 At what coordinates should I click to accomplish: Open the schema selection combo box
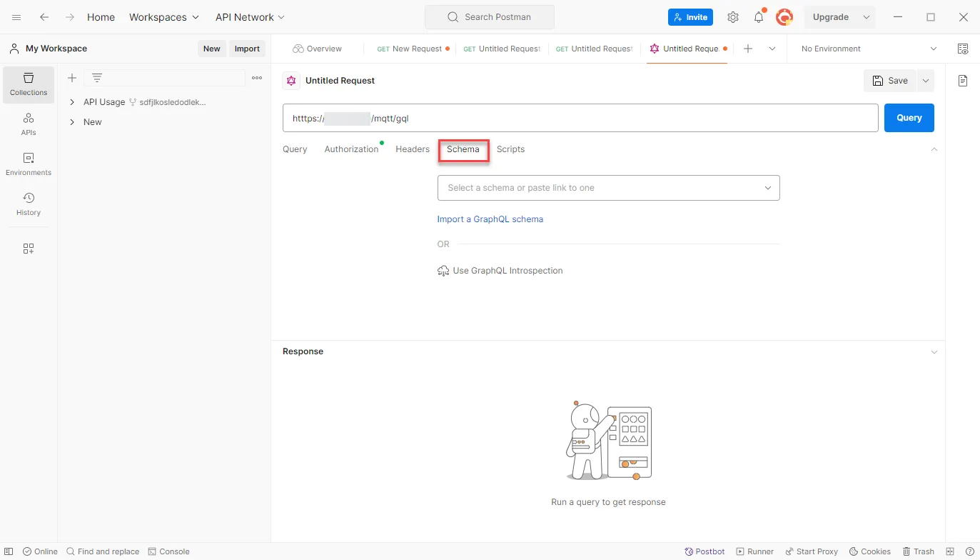tap(608, 188)
